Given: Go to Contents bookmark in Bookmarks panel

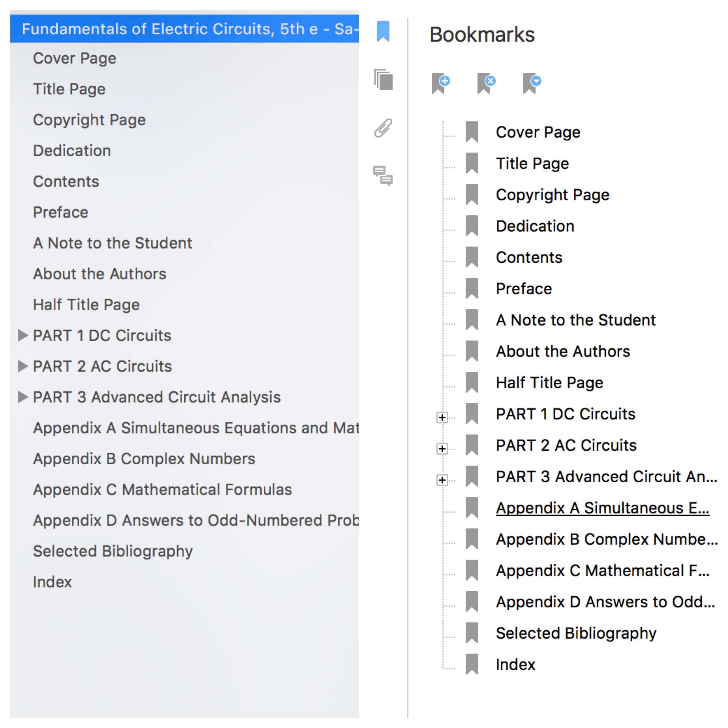Looking at the screenshot, I should (x=529, y=257).
